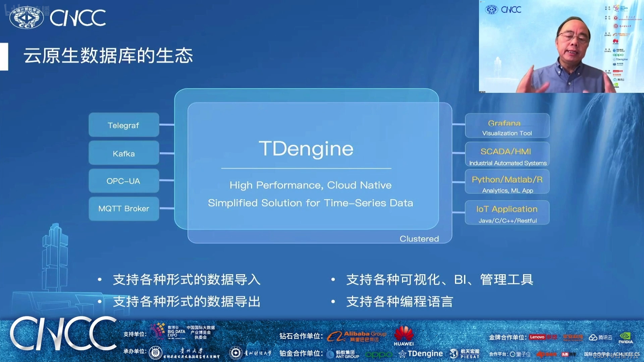Select the Kafka box
This screenshot has width=644, height=362.
(x=124, y=154)
